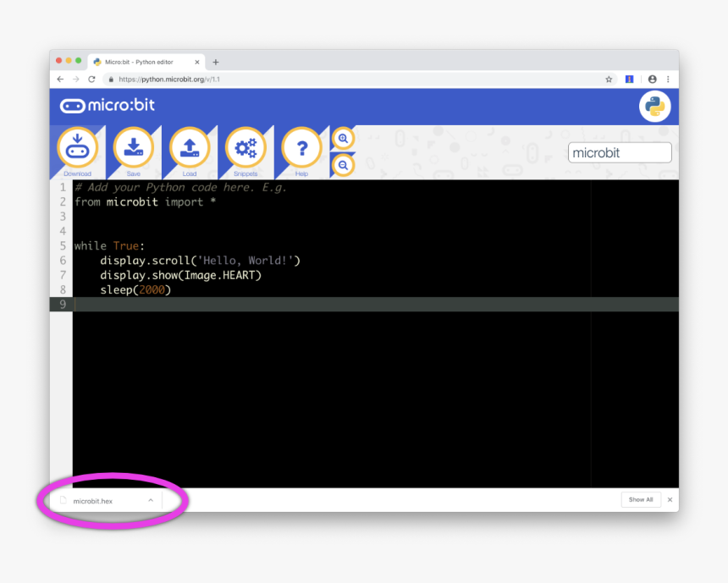Bookmark the page with the star icon
This screenshot has height=583, width=728.
(609, 79)
